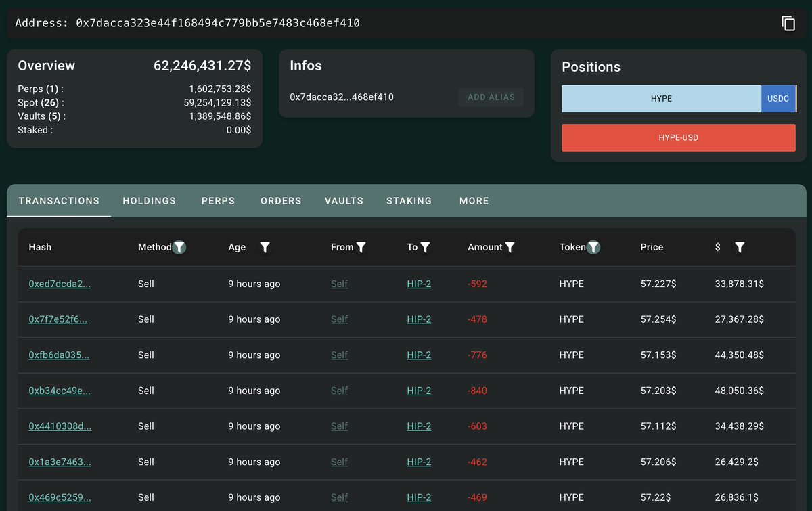This screenshot has height=511, width=812.
Task: Click the Self link in the -776 row
Action: (339, 355)
